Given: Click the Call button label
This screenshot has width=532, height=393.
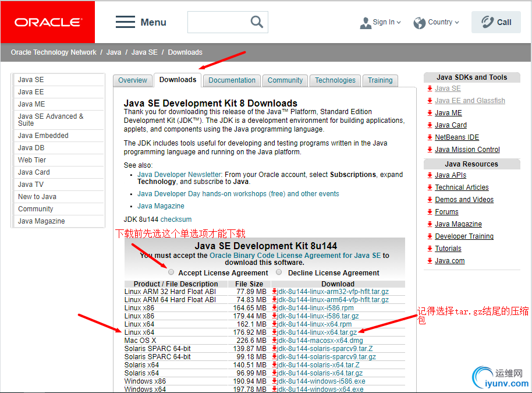Looking at the screenshot, I should pyautogui.click(x=504, y=22).
